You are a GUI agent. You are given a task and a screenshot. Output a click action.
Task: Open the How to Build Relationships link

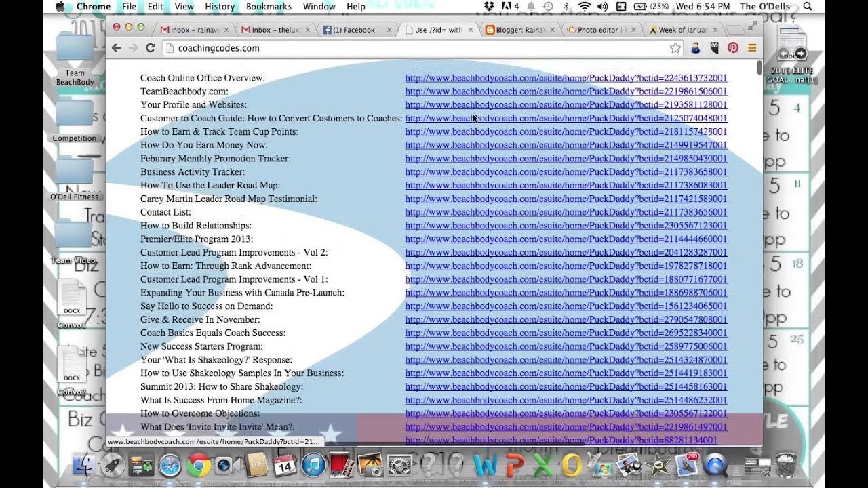point(566,226)
